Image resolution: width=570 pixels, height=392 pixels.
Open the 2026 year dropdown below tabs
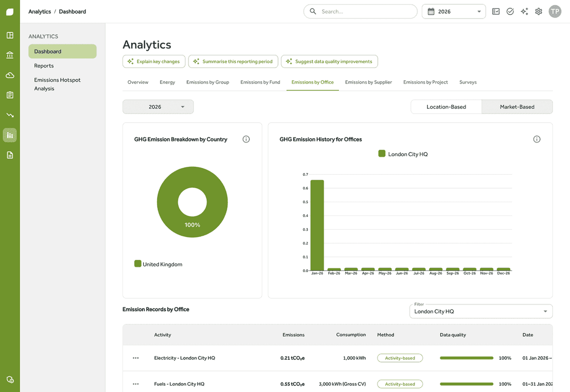[x=158, y=107]
